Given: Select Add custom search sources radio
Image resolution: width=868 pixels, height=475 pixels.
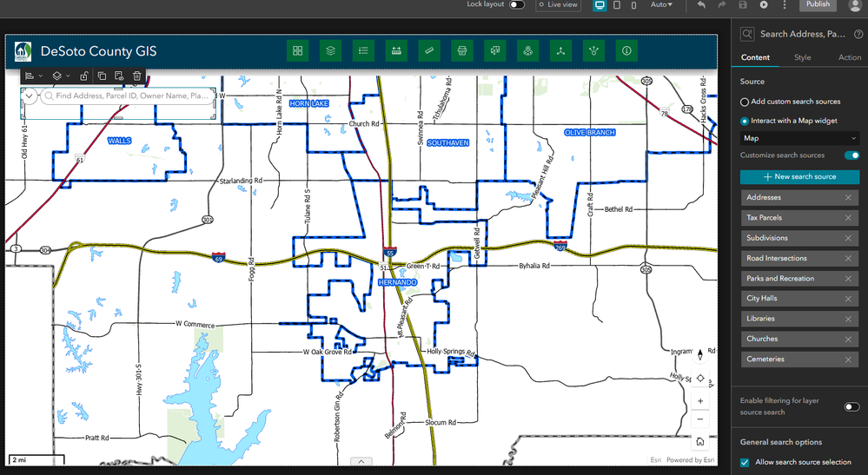Looking at the screenshot, I should point(745,102).
